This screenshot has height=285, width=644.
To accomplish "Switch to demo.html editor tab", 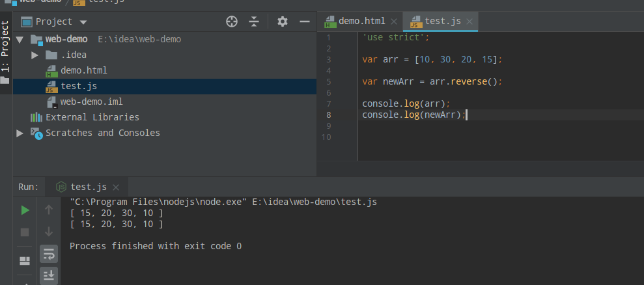I will tap(361, 21).
